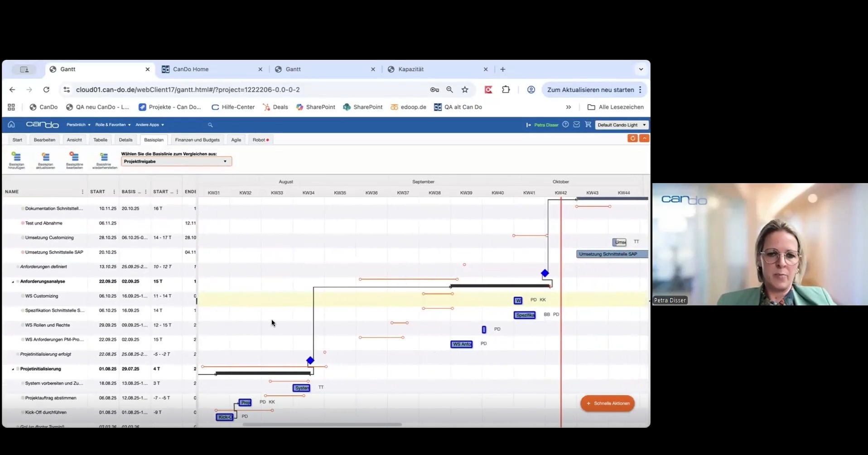Image resolution: width=868 pixels, height=455 pixels.
Task: Go to CanDo home via house icon
Action: tap(11, 125)
